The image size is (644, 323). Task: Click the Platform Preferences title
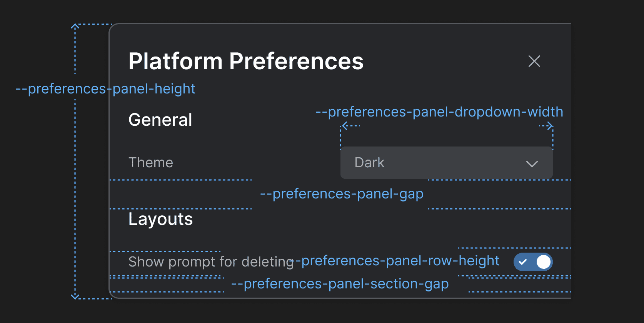coord(246,61)
